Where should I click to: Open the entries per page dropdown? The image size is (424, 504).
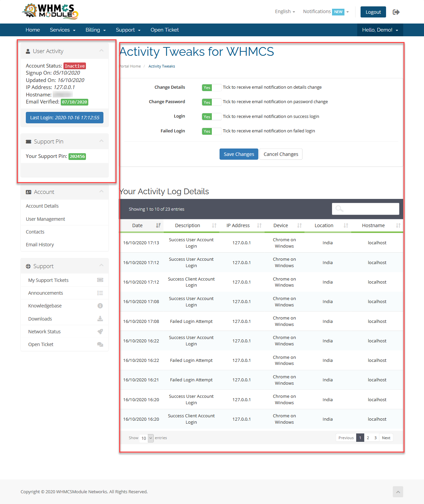[147, 438]
